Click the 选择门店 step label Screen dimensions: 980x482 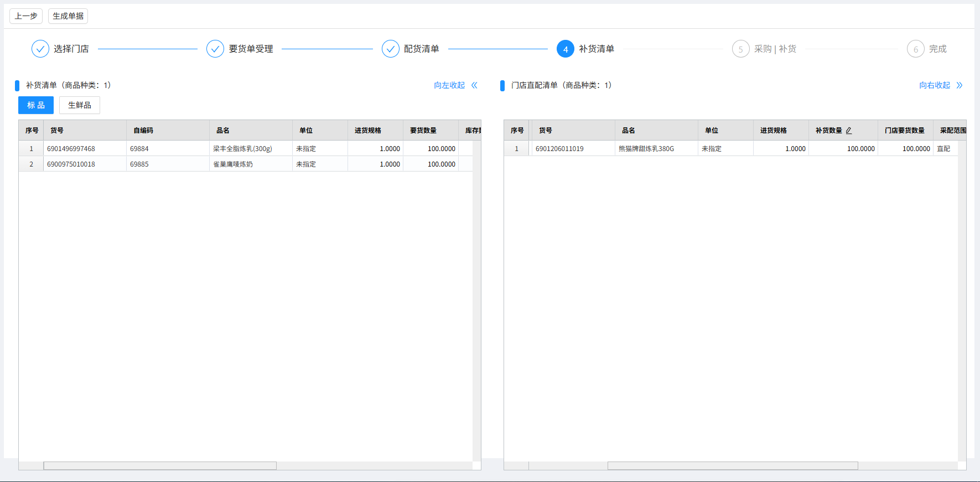pyautogui.click(x=71, y=49)
